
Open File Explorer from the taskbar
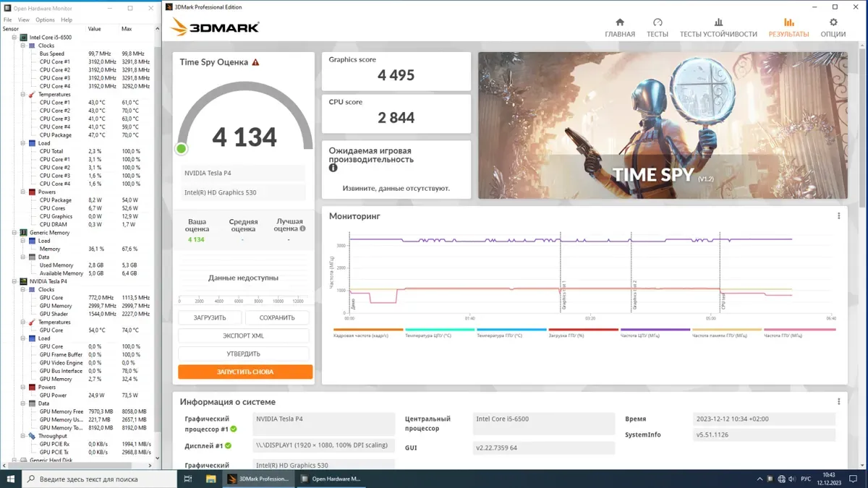(210, 479)
